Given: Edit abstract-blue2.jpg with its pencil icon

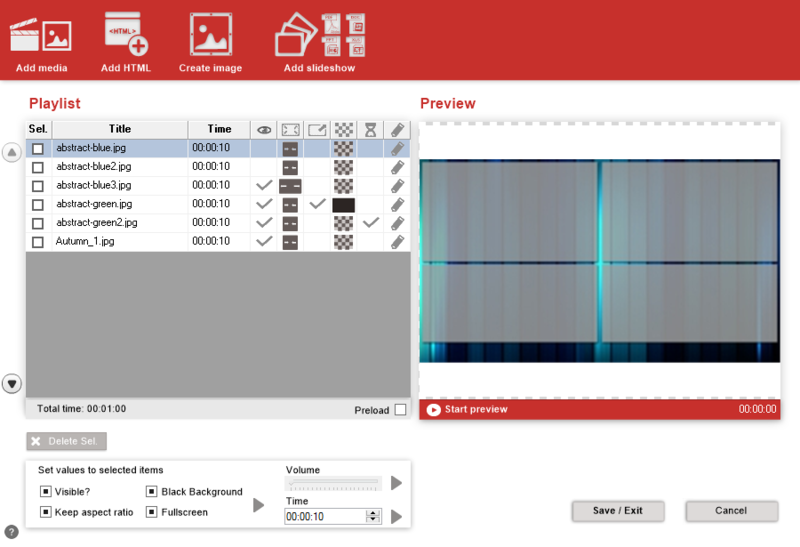Looking at the screenshot, I should tap(397, 167).
